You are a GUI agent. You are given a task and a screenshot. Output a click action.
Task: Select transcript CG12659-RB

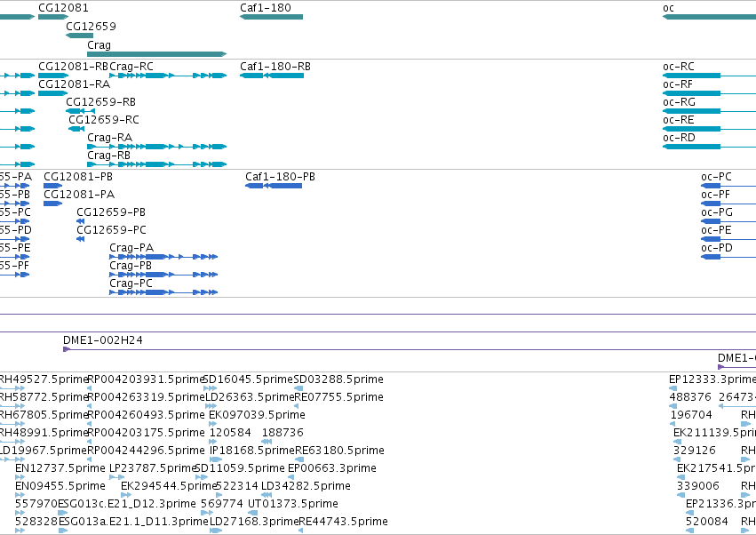pyautogui.click(x=80, y=111)
